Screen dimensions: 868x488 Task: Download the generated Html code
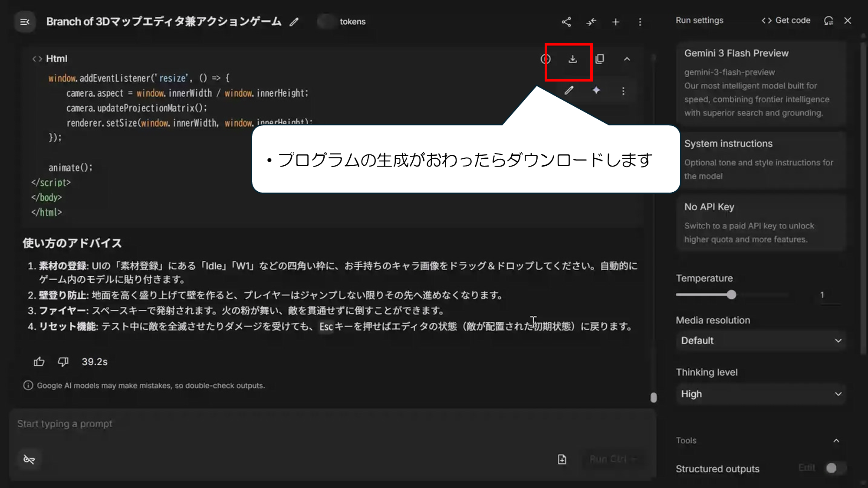point(572,59)
